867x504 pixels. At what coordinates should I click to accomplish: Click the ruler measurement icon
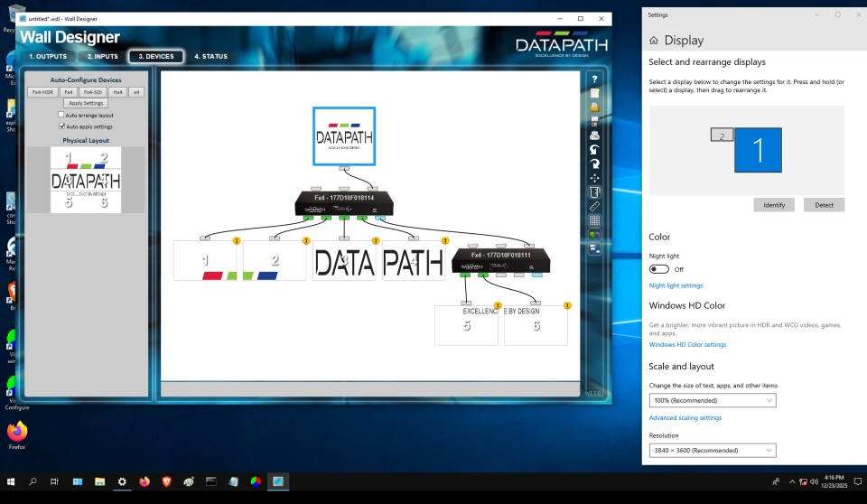pyautogui.click(x=594, y=206)
